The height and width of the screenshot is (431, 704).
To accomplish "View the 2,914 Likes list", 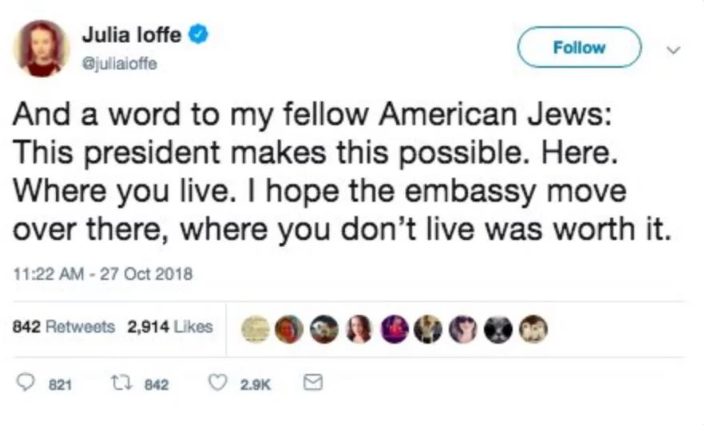I will coord(170,326).
